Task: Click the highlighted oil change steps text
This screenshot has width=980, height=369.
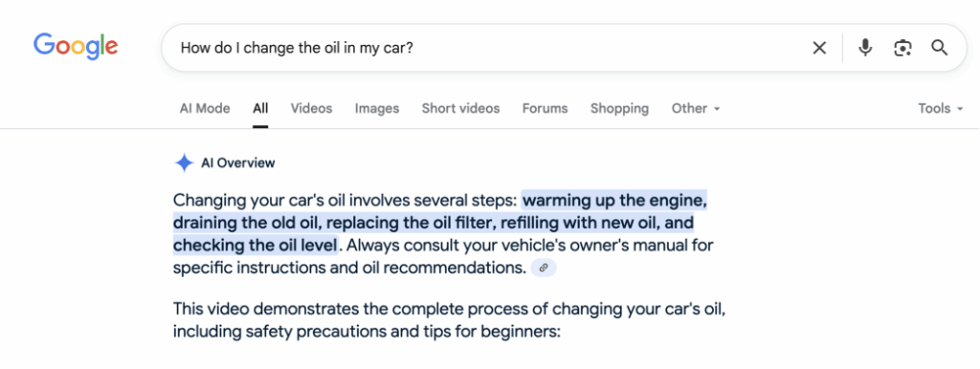Action: 440,223
